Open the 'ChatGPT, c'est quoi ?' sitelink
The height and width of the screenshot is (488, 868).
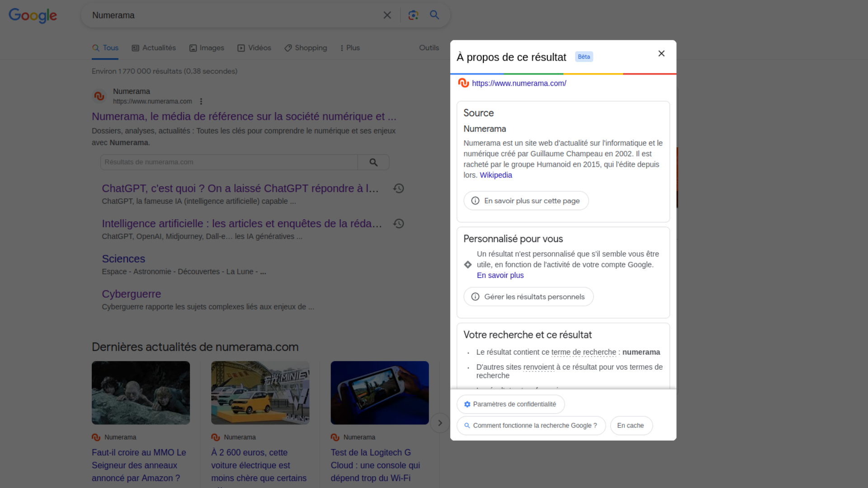point(240,188)
